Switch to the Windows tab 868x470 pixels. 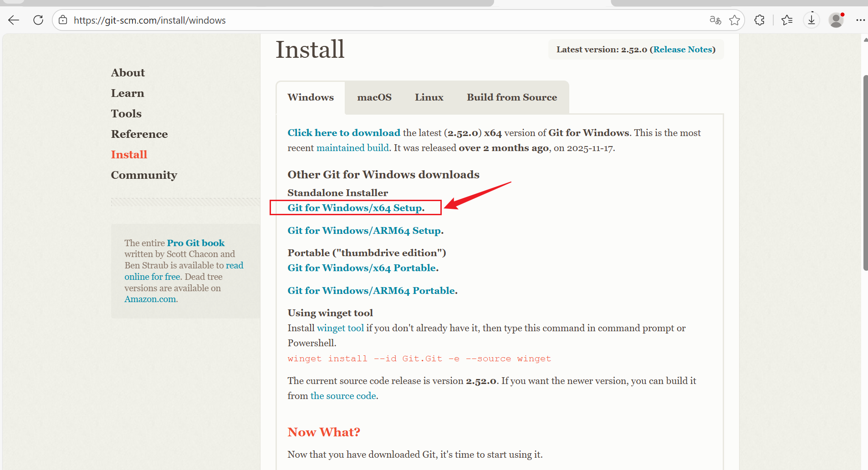pyautogui.click(x=311, y=97)
